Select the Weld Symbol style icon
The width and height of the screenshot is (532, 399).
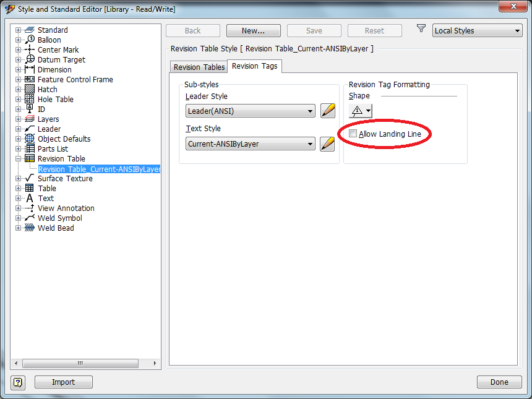click(29, 218)
